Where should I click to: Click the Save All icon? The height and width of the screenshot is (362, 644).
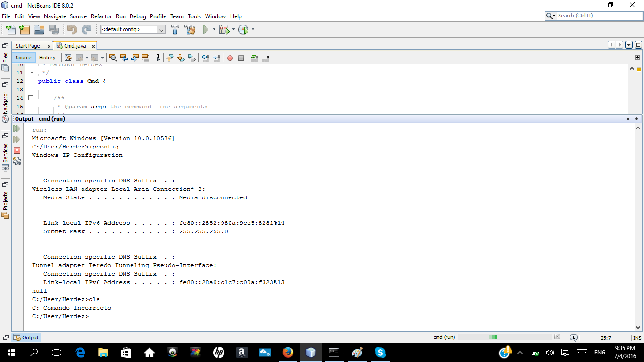[53, 30]
